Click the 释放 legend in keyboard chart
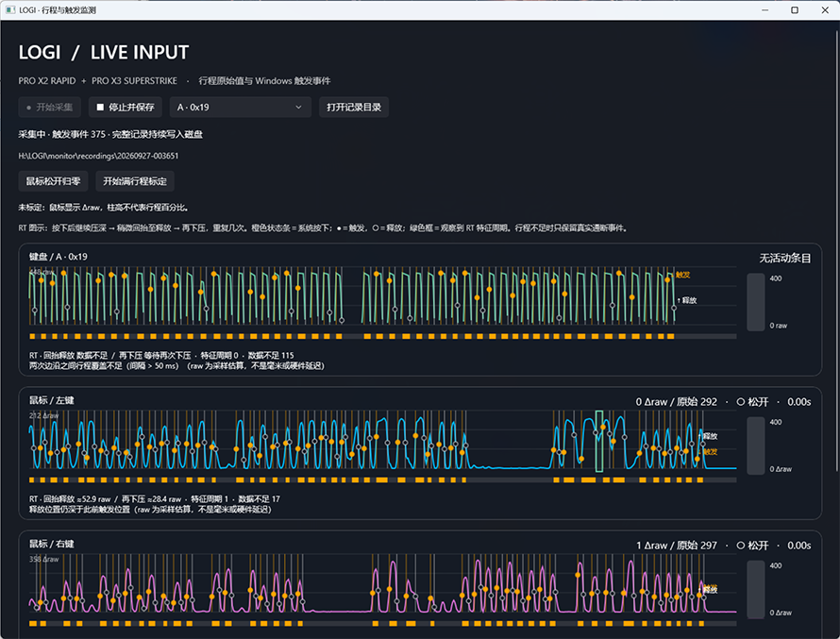The image size is (840, 639). tap(688, 300)
